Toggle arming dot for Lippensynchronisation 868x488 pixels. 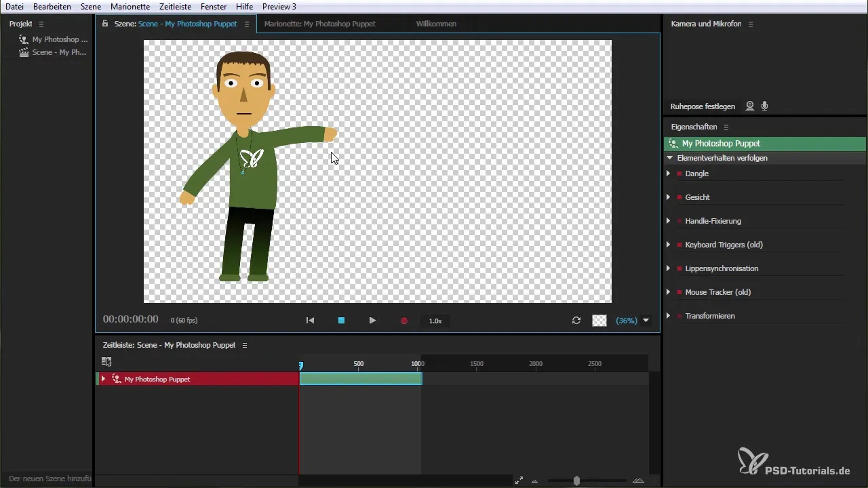pyautogui.click(x=679, y=268)
